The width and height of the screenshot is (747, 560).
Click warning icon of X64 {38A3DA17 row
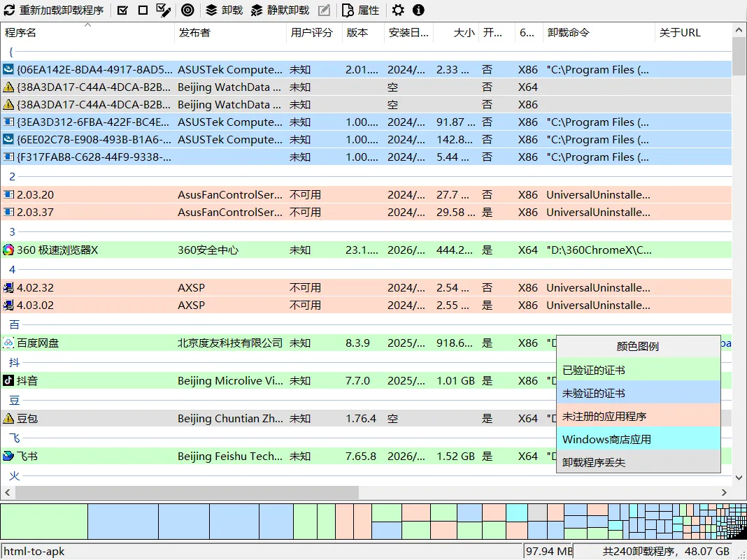pos(8,87)
